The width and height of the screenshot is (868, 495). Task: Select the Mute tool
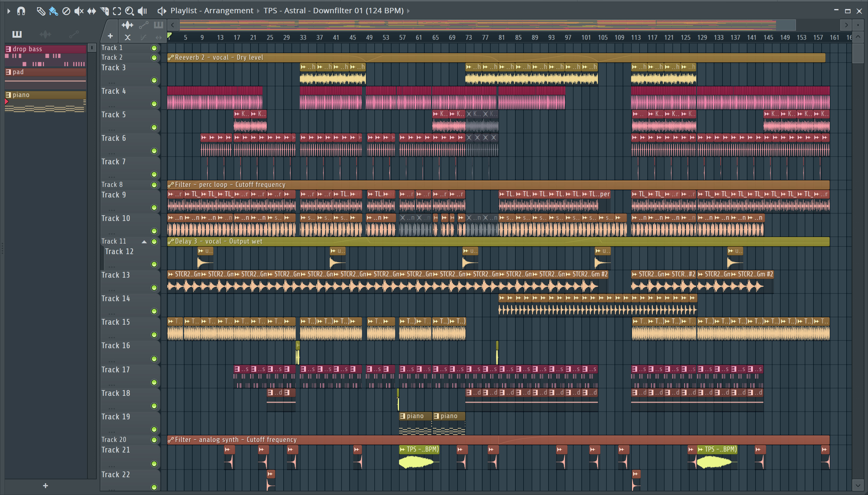[79, 11]
